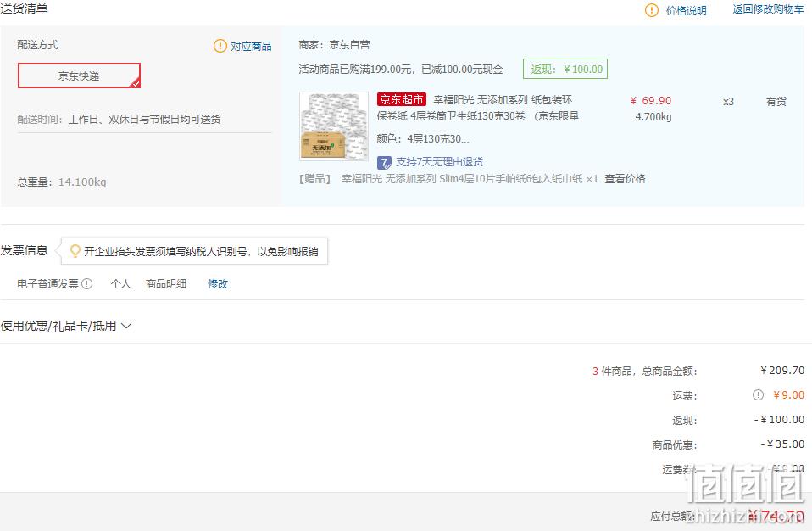Open the 价格说明 link
812x531 pixels.
pos(686,10)
